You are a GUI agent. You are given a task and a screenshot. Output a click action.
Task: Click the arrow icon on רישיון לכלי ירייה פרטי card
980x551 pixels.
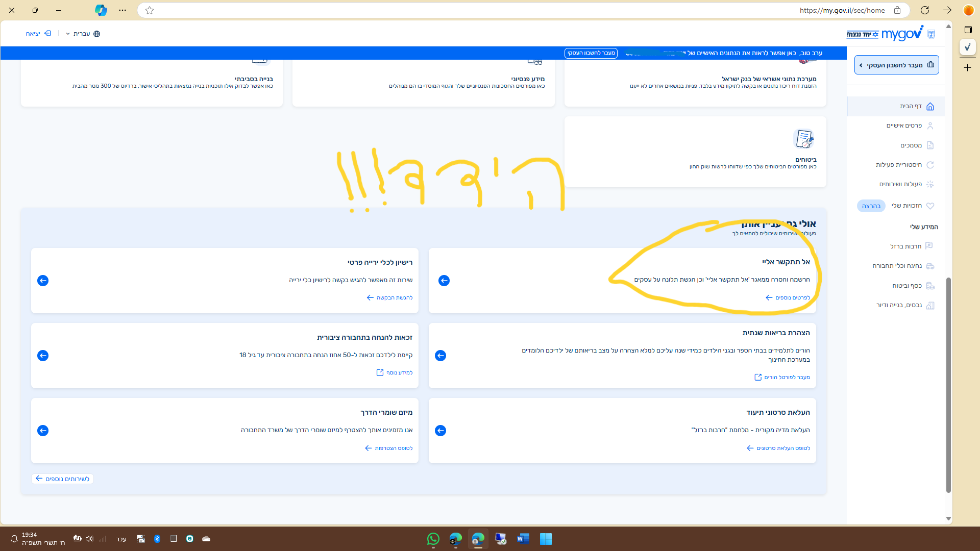[43, 281]
